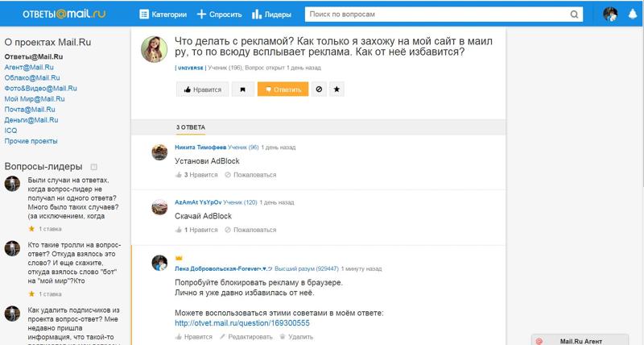Open avatar beside 'Были случаи на ответах' question

pos(12,184)
